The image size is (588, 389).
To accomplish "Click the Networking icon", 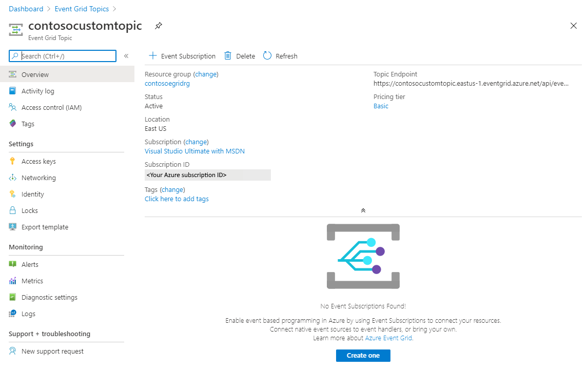I will (x=13, y=178).
